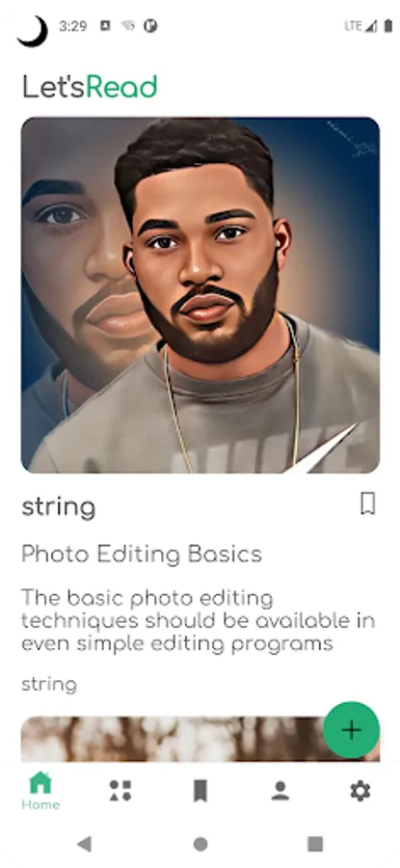Image resolution: width=400 pixels, height=868 pixels.
Task: Open the Home tab
Action: tap(40, 791)
